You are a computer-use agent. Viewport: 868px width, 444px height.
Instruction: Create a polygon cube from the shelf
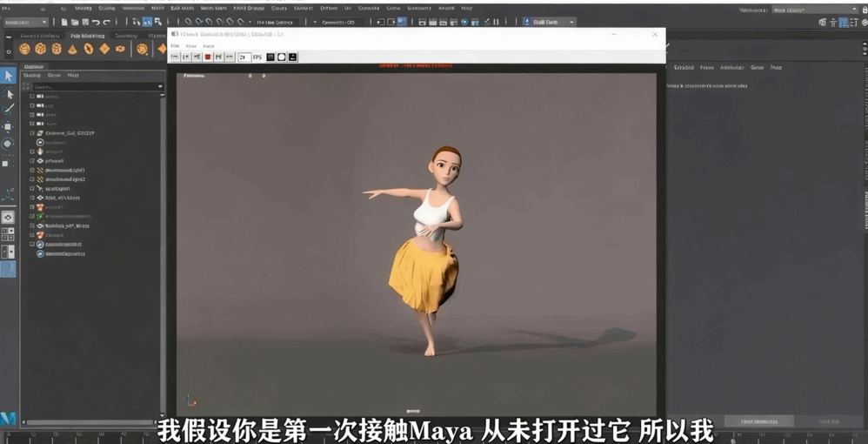click(x=40, y=49)
